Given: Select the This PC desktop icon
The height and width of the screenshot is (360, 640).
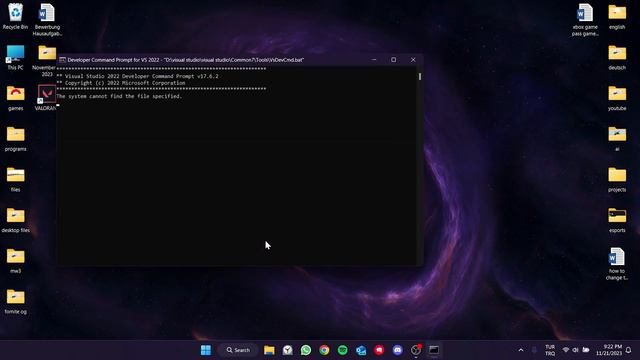Looking at the screenshot, I should click(x=16, y=58).
